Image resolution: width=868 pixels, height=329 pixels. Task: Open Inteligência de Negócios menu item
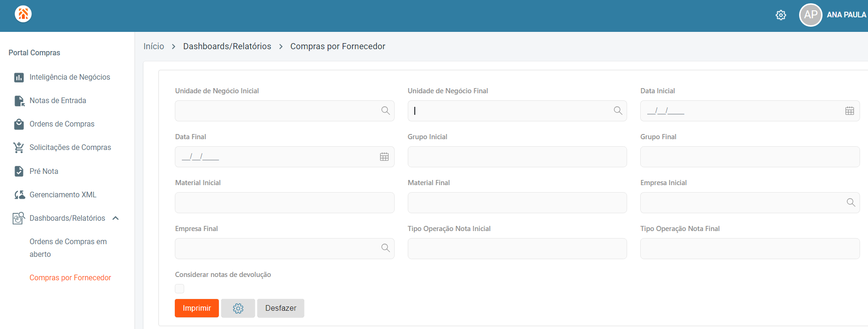tap(69, 77)
